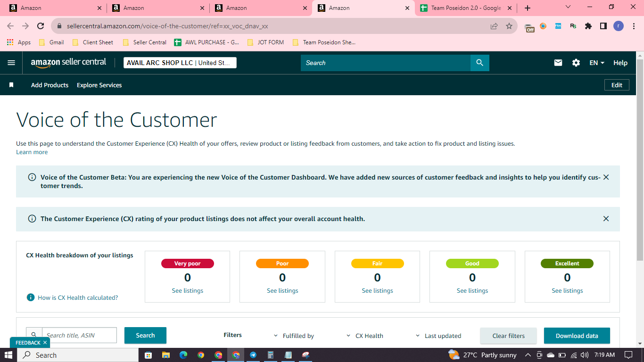
Task: Open Calculator from the taskbar
Action: 271,355
